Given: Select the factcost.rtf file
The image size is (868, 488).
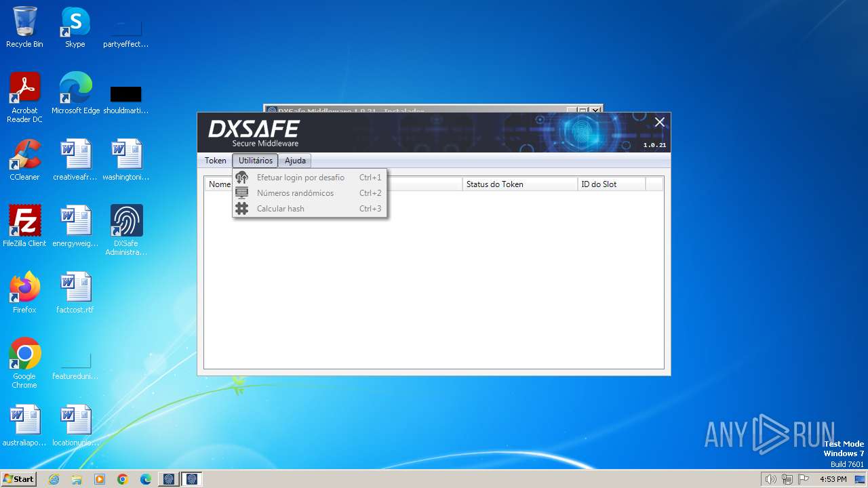Looking at the screenshot, I should [x=75, y=293].
